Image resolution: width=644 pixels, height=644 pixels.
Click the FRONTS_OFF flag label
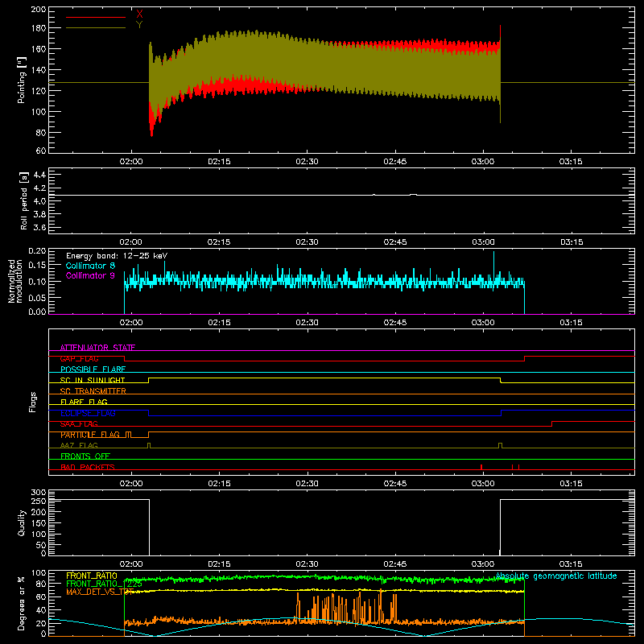85,456
